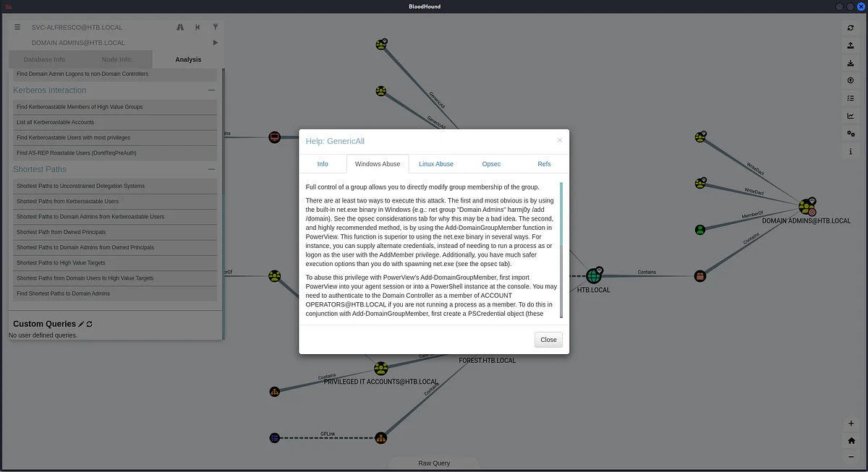
Task: Run Shortest Paths to Unconstrained Delegation Systems
Action: [x=115, y=186]
